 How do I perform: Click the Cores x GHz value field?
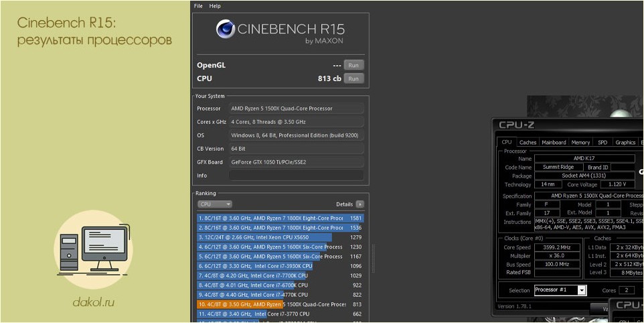click(296, 122)
